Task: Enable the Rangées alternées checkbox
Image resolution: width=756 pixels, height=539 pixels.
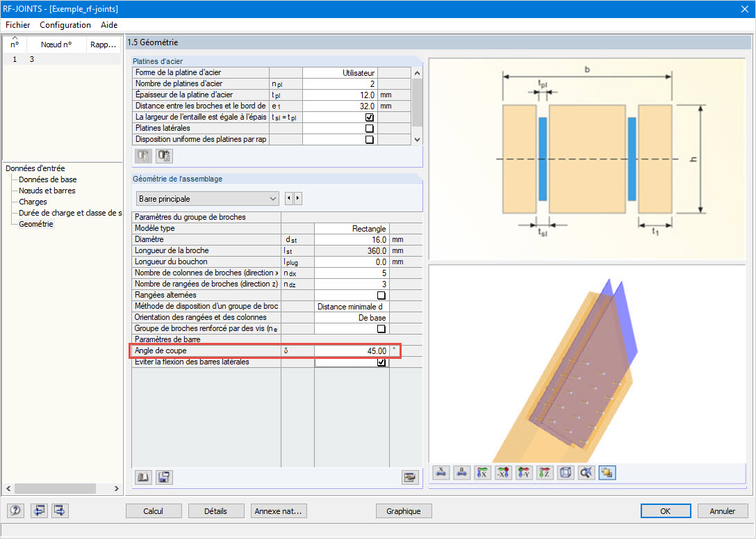Action: pos(381,296)
